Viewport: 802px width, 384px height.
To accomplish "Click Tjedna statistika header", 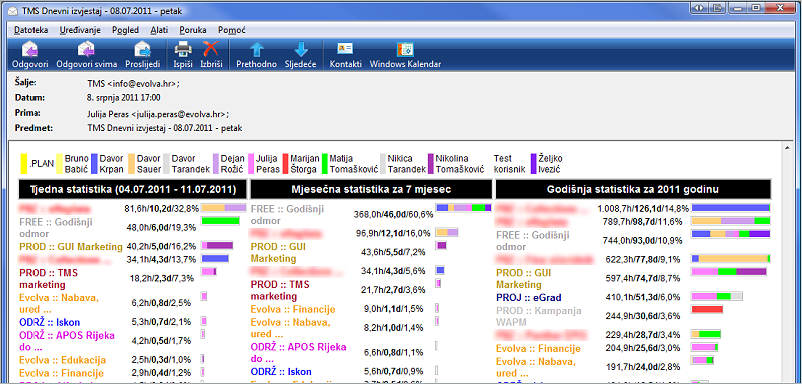I will tap(132, 189).
